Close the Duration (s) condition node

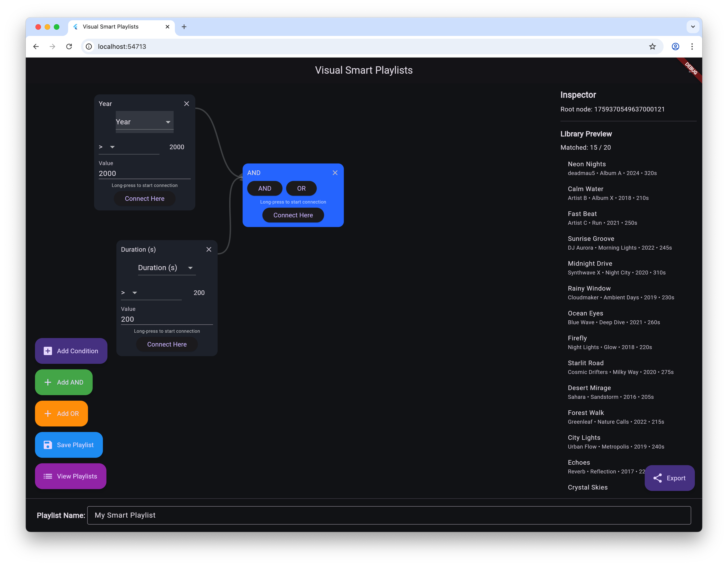click(209, 249)
